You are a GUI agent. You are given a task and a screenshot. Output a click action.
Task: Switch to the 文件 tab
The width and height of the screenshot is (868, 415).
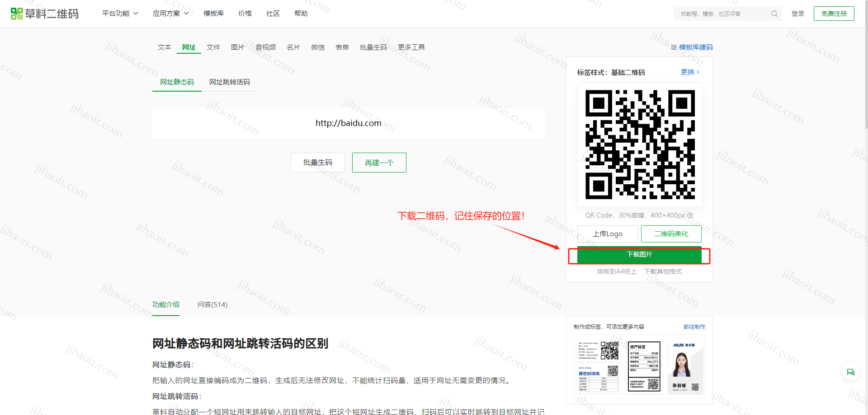213,47
